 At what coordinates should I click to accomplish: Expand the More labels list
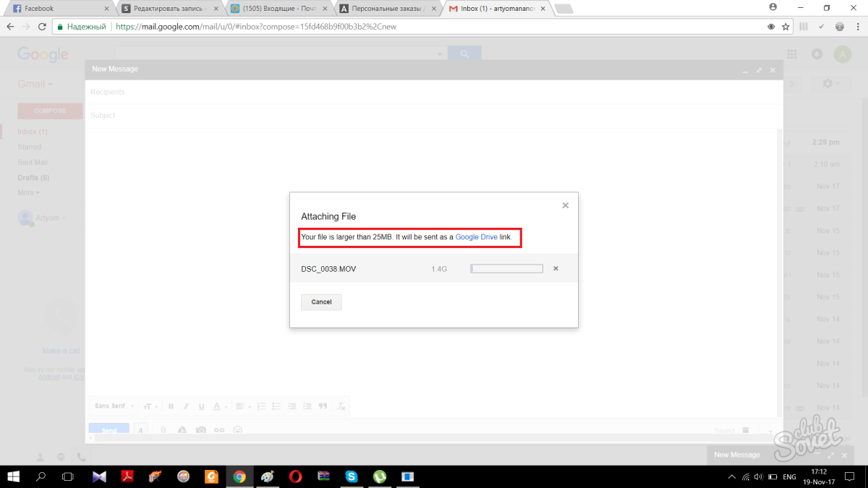coord(28,192)
